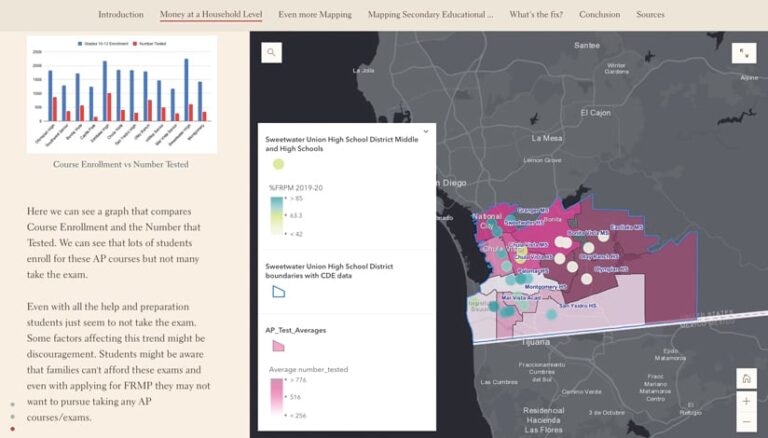Open Mapping Secondary Educational section
768x438 pixels.
click(430, 15)
